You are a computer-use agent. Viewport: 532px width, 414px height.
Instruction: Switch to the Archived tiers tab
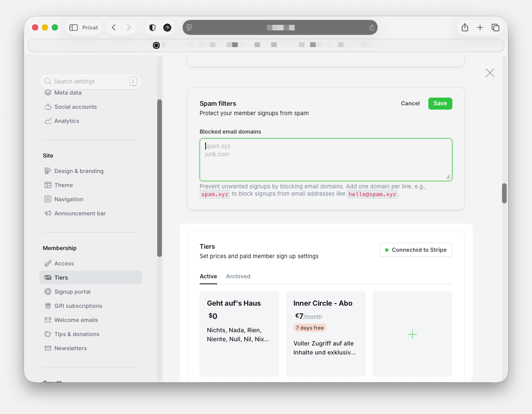pos(238,276)
